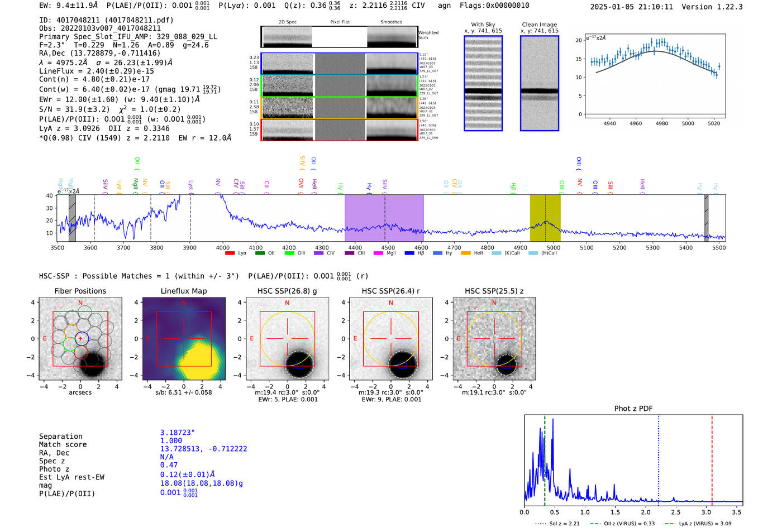
Task: Select the green-framed fiber 2D spectrum row
Action: coord(339,86)
